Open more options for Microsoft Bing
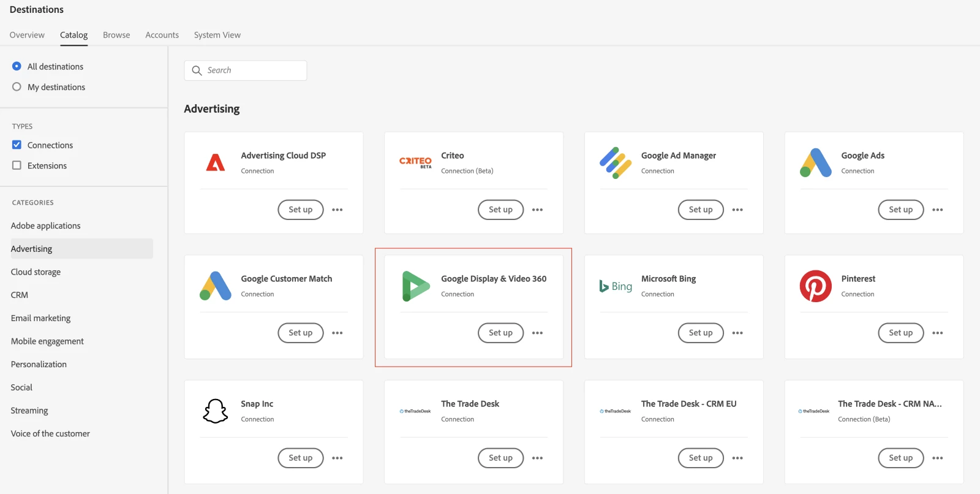 tap(737, 333)
